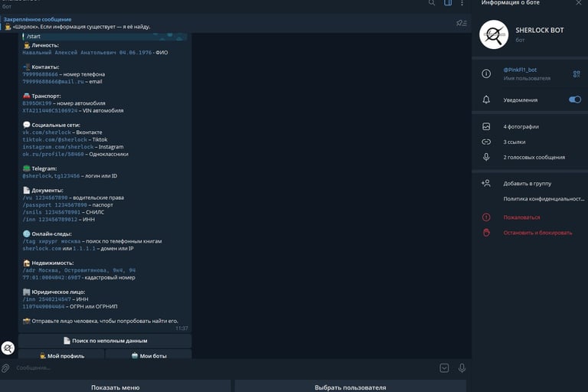Click the voice messages microphone icon
588x392 pixels.
click(486, 157)
